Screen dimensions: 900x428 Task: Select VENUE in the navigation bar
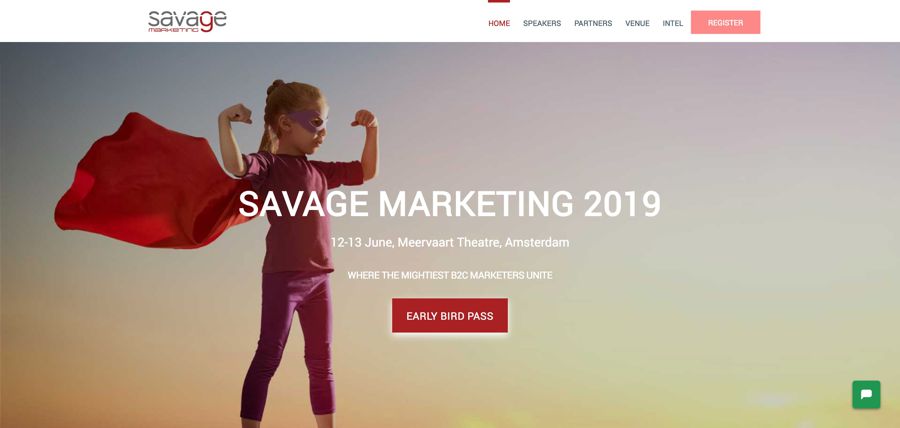[637, 24]
